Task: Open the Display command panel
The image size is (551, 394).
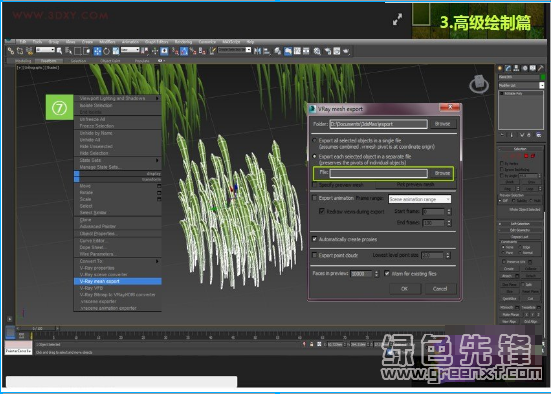Action: (x=533, y=68)
